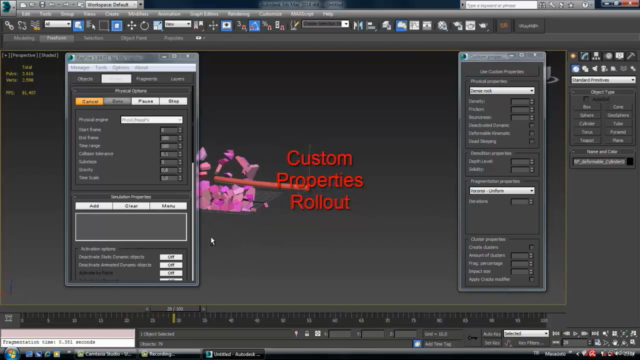Toggle the Angle Snap icon
This screenshot has width=640, height=360.
[x=254, y=26]
